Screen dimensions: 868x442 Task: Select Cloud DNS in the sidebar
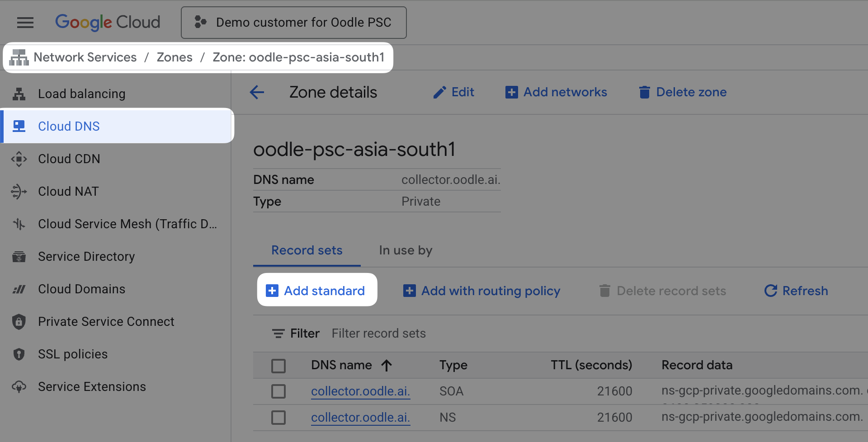pos(69,126)
